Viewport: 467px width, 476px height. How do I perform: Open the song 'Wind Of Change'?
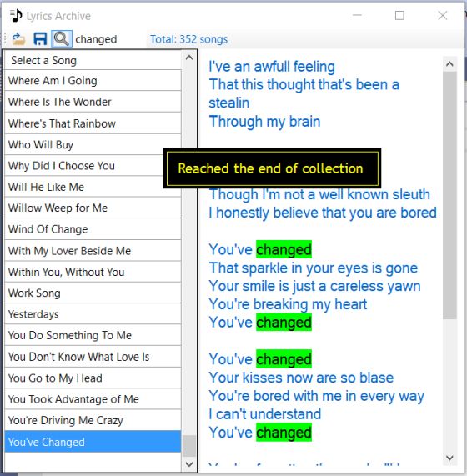93,229
